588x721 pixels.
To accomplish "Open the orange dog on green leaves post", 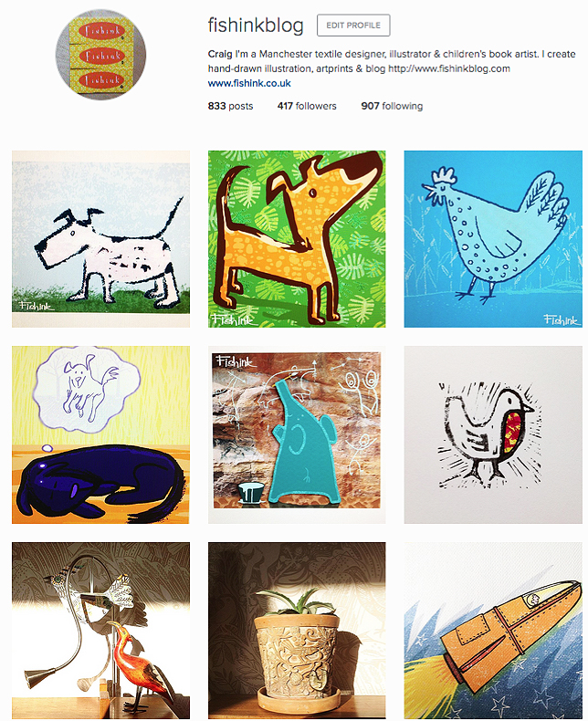I will point(297,239).
